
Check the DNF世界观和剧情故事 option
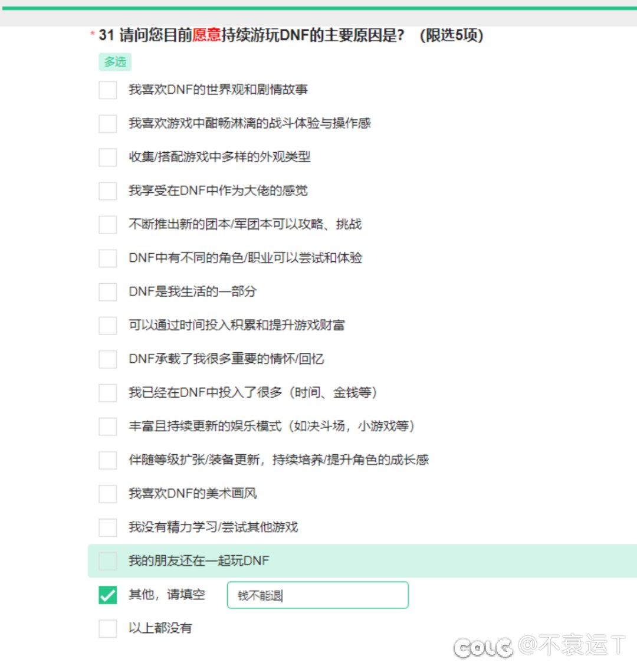click(x=108, y=90)
